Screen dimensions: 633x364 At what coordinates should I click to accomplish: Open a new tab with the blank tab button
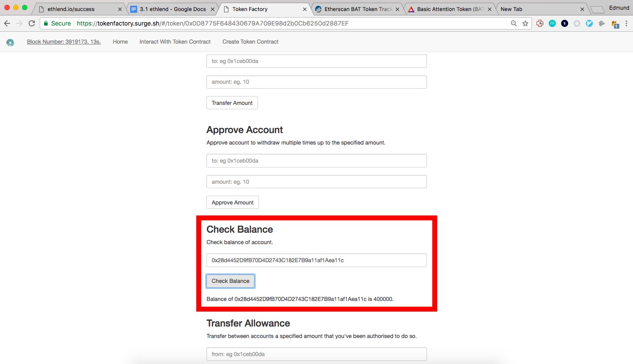(x=597, y=9)
